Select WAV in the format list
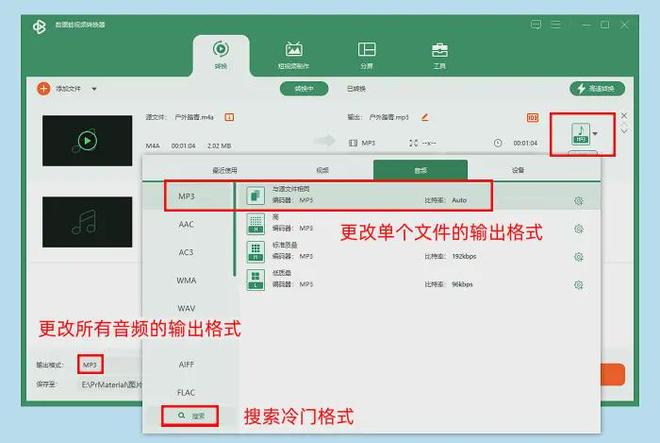This screenshot has height=443, width=660. pos(186,308)
